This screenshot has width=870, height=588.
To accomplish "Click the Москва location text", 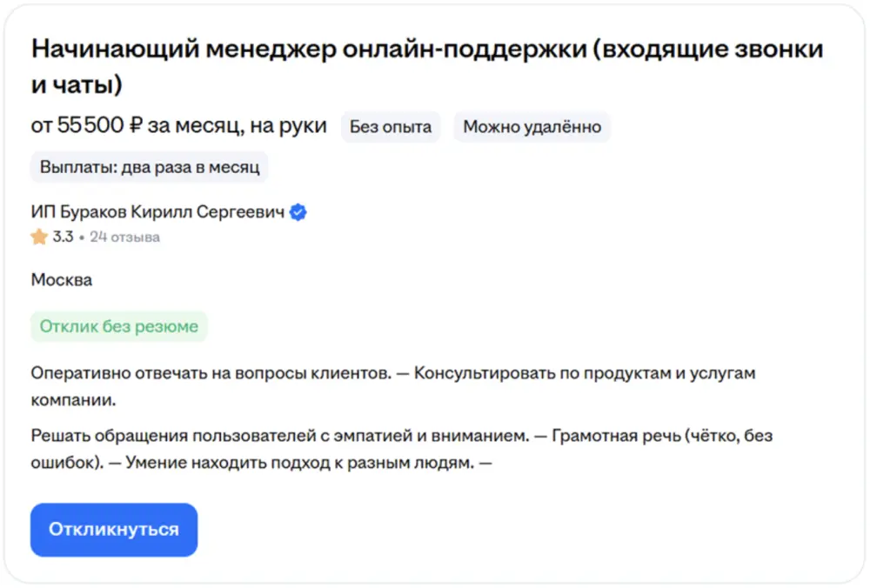I will [62, 280].
